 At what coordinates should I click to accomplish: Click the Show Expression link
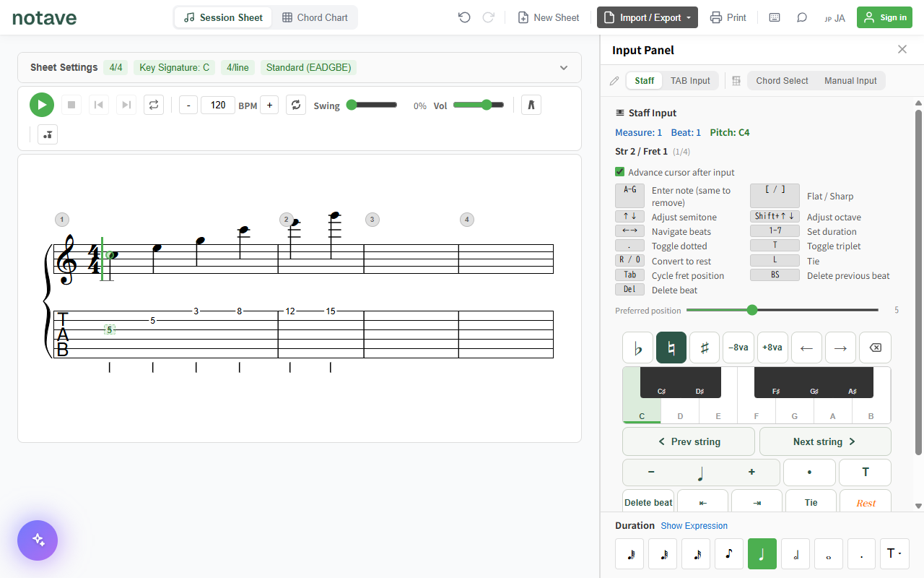pyautogui.click(x=694, y=526)
